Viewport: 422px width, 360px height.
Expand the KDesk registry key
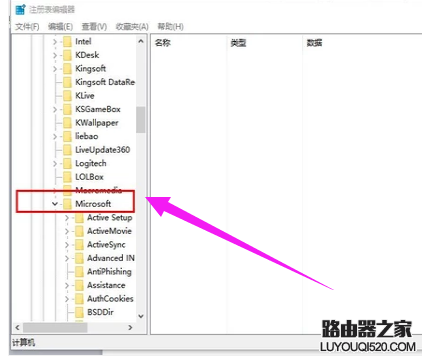click(x=55, y=55)
